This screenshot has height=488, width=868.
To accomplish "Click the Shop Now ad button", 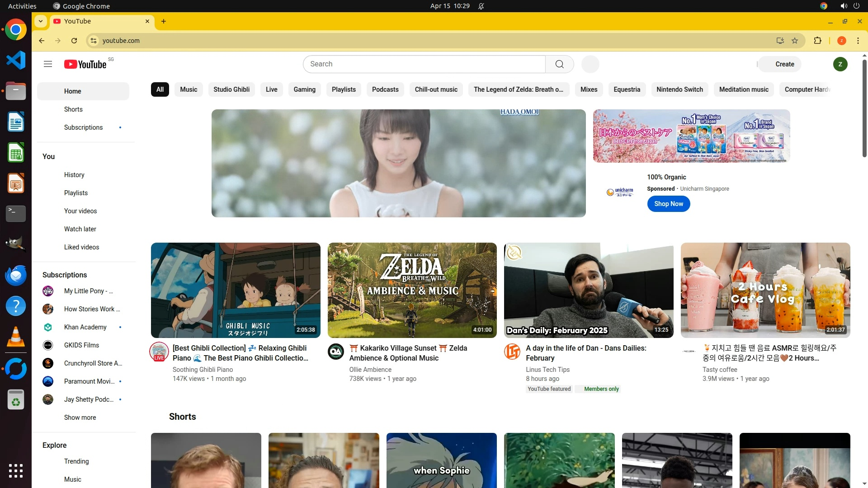I will pyautogui.click(x=668, y=204).
